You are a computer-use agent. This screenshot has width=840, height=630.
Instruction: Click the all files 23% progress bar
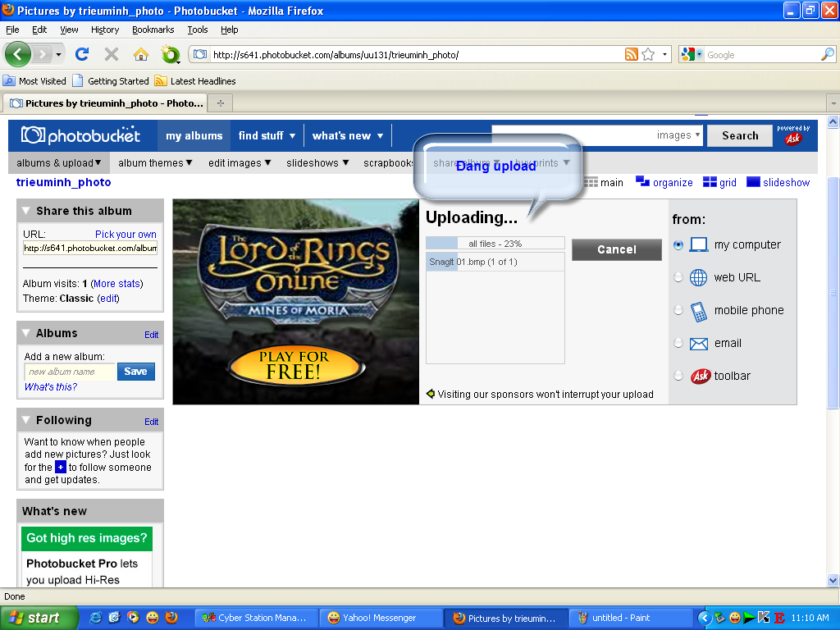(x=495, y=243)
